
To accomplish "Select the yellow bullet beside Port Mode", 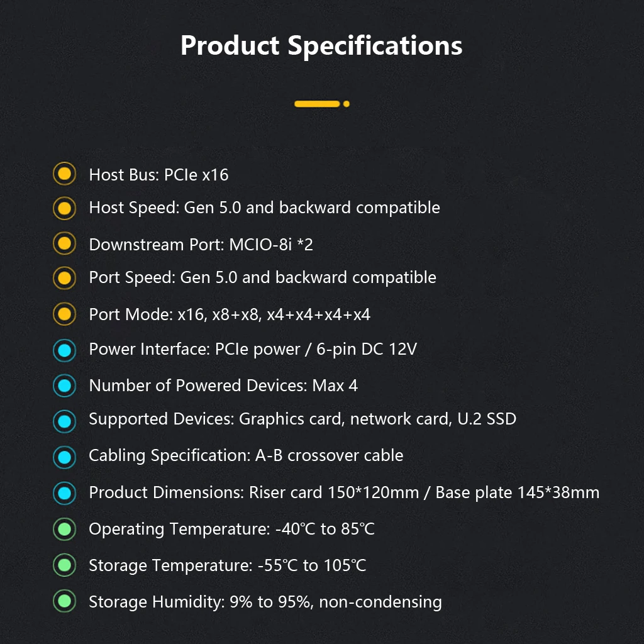I will (x=65, y=314).
